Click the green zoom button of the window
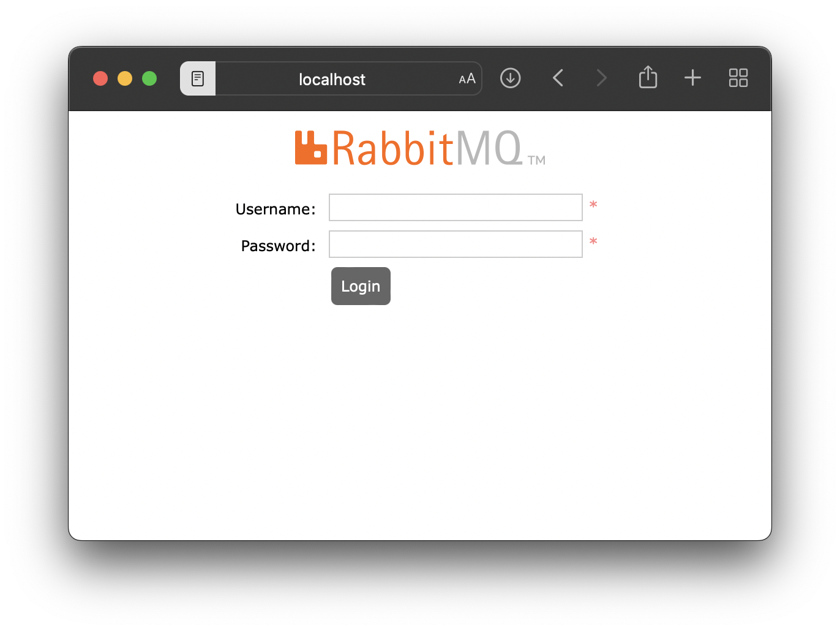840x631 pixels. (x=149, y=78)
